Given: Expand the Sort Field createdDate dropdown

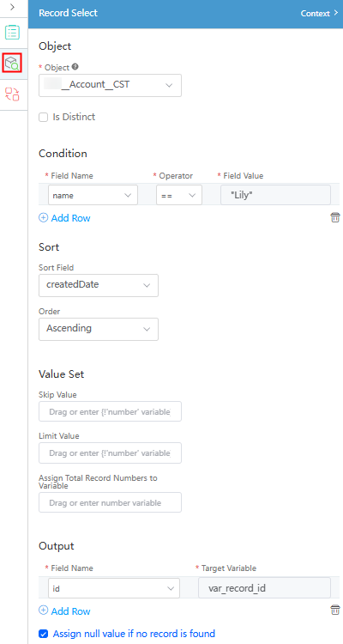Looking at the screenshot, I should 99,285.
